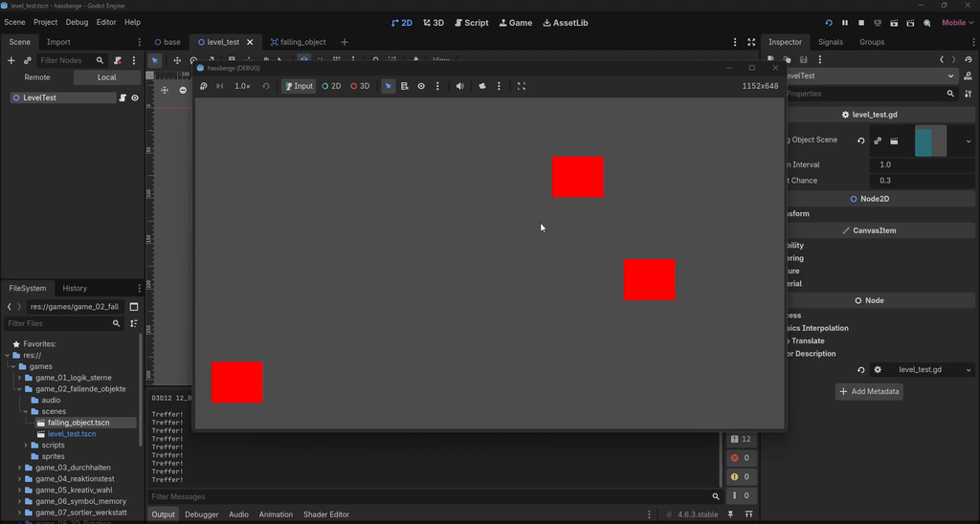Toggle 3D node selection in game toolbar
Viewport: 980px width, 524px height.
pyautogui.click(x=360, y=86)
